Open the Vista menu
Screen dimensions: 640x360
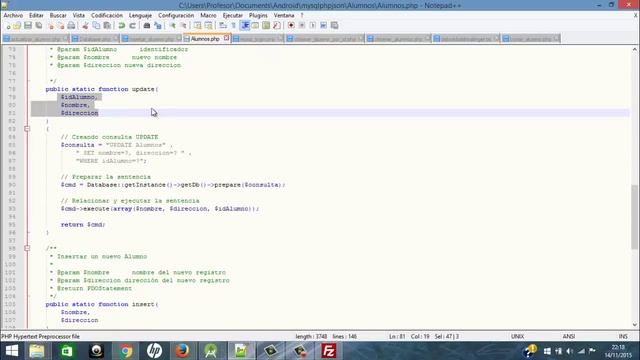click(x=79, y=15)
